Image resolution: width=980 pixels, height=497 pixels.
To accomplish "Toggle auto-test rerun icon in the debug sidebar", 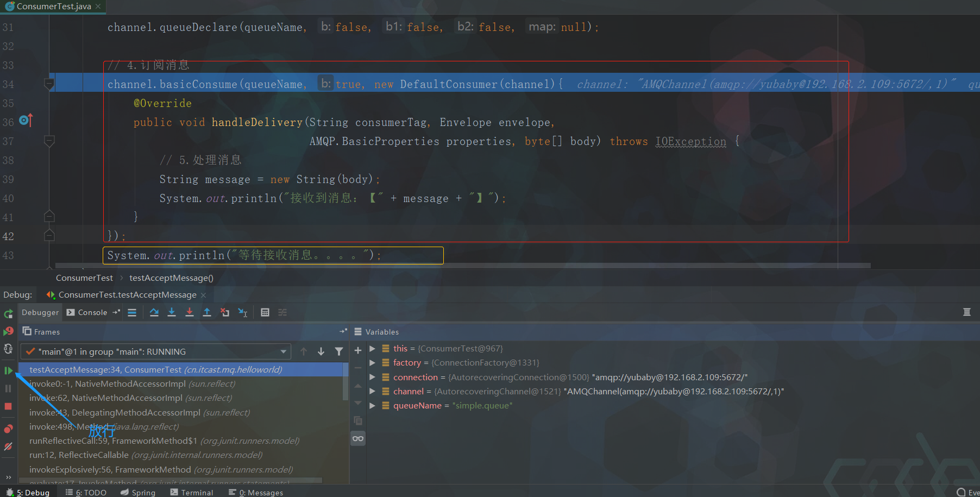I will pyautogui.click(x=8, y=349).
